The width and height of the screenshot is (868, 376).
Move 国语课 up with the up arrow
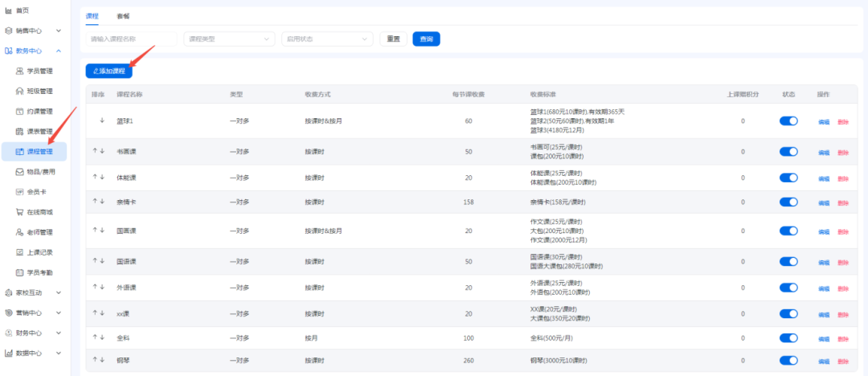coord(95,260)
